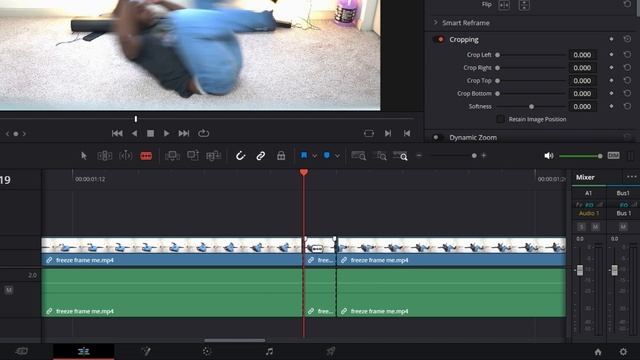Activate the Dynamic Trim Mode tool

[125, 156]
